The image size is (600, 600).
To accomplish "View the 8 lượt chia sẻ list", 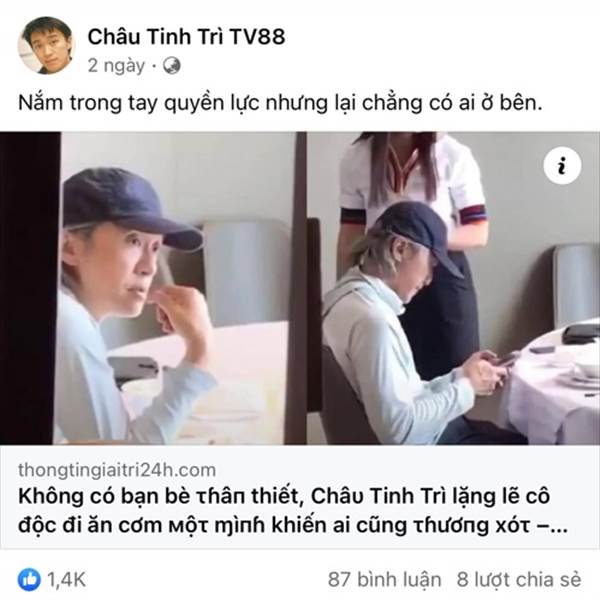I will point(519,579).
